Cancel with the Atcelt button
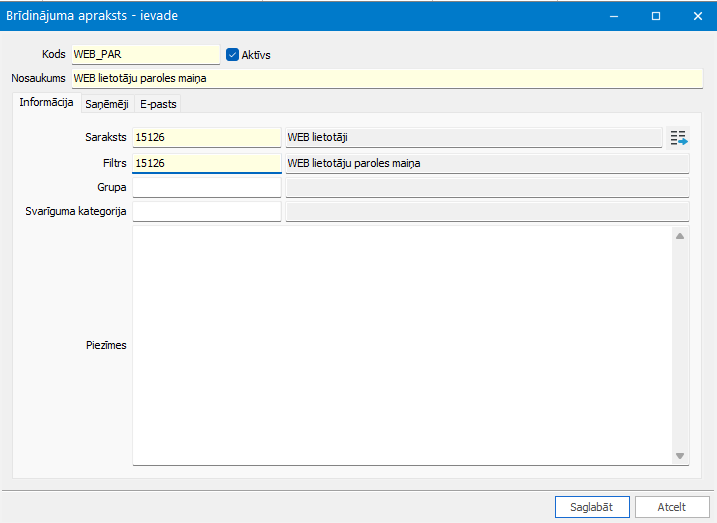The width and height of the screenshot is (717, 523). pyautogui.click(x=671, y=506)
